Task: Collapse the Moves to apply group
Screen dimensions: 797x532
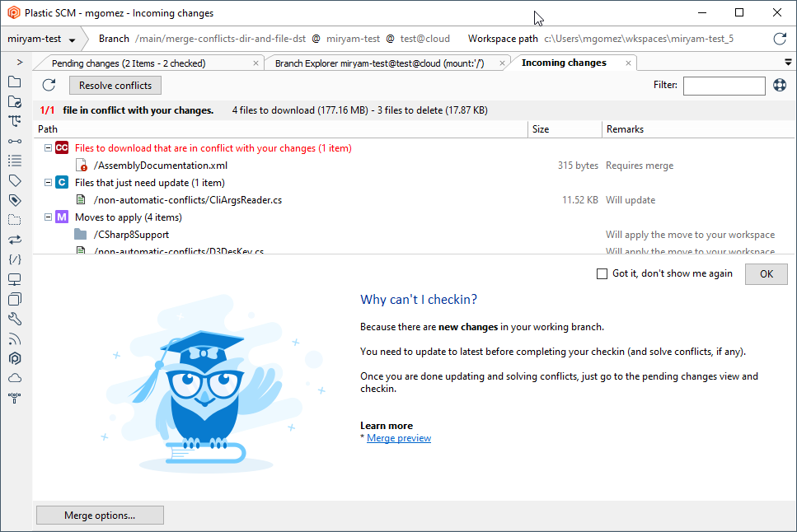Action: [48, 216]
